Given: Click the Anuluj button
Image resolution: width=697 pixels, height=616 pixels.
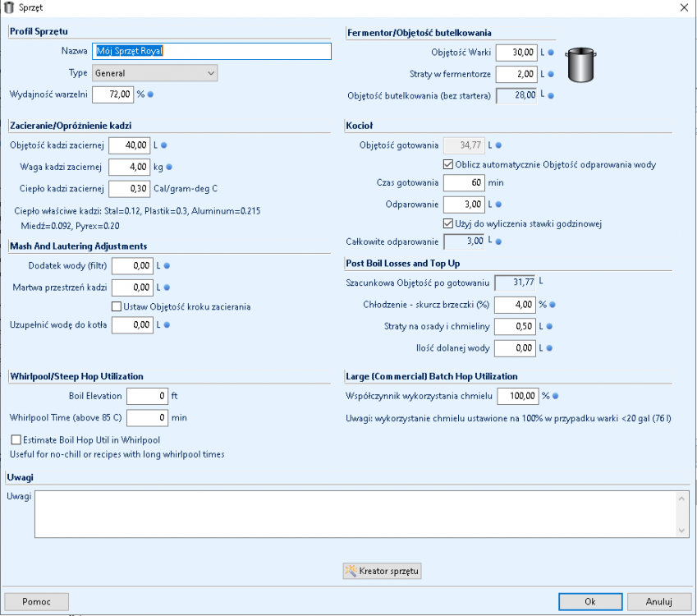Looking at the screenshot, I should [658, 601].
